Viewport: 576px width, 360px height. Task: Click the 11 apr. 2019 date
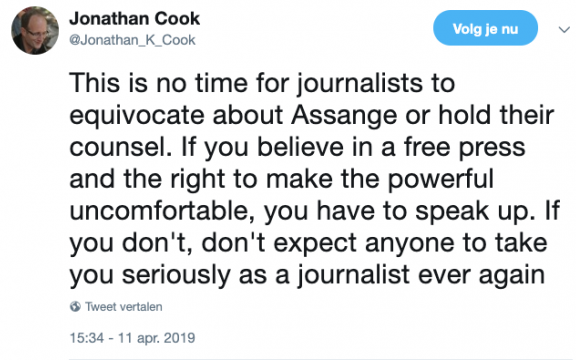(156, 338)
